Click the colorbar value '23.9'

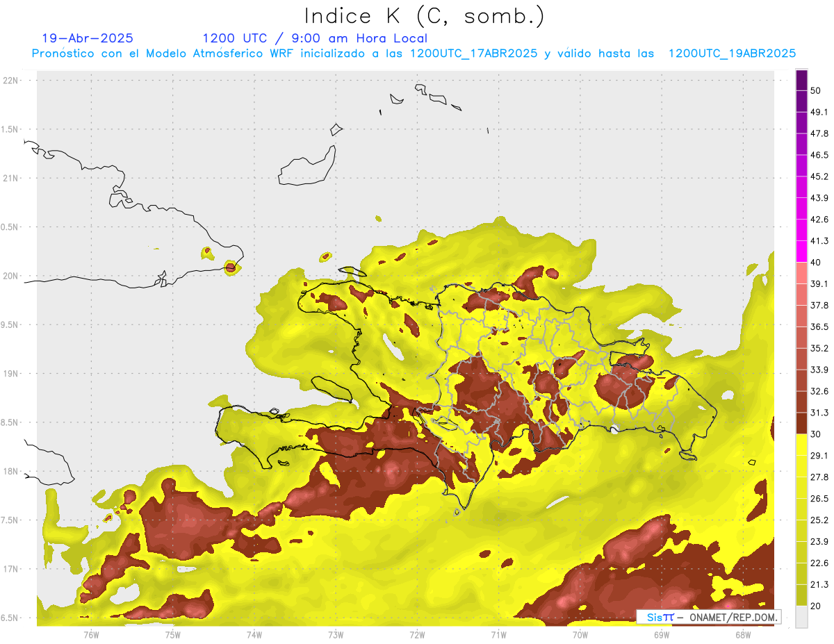819,542
